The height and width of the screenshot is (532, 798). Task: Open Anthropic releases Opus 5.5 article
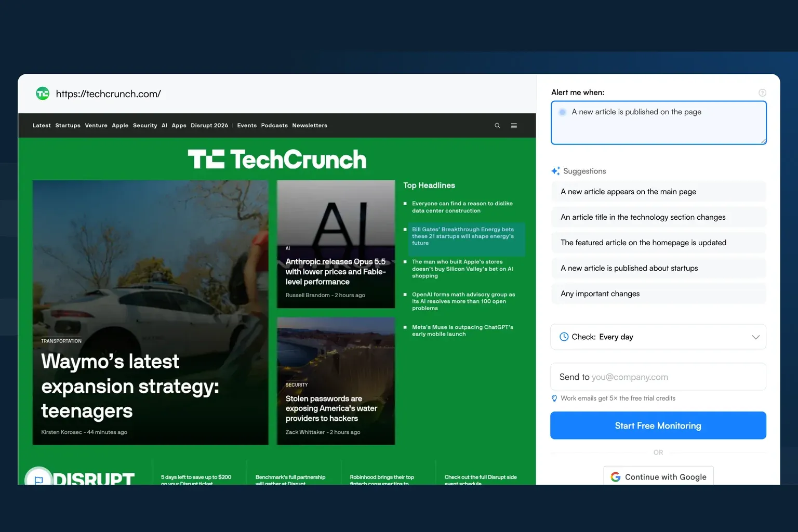[336, 272]
